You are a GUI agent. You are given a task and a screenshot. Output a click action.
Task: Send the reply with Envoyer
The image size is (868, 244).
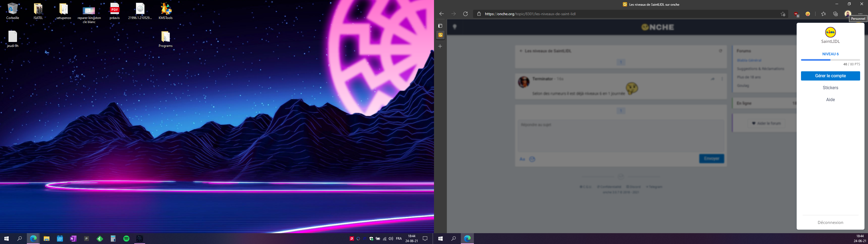pyautogui.click(x=711, y=158)
